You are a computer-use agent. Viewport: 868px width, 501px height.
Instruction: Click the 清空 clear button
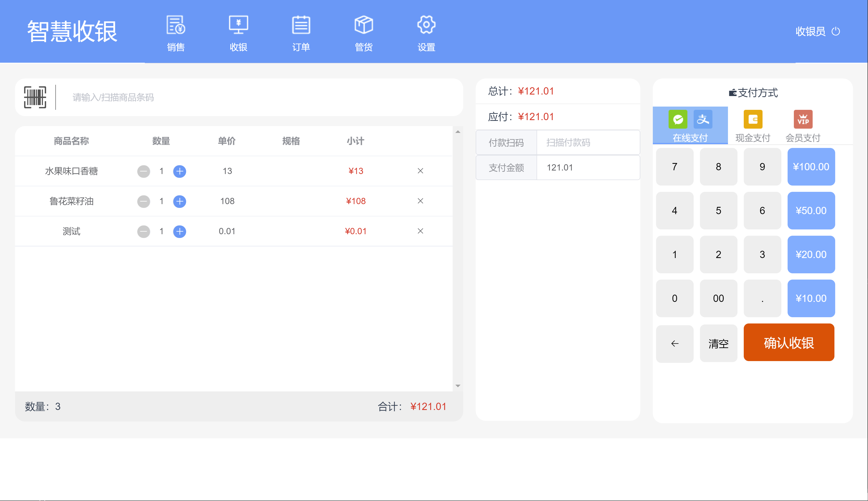coord(718,344)
